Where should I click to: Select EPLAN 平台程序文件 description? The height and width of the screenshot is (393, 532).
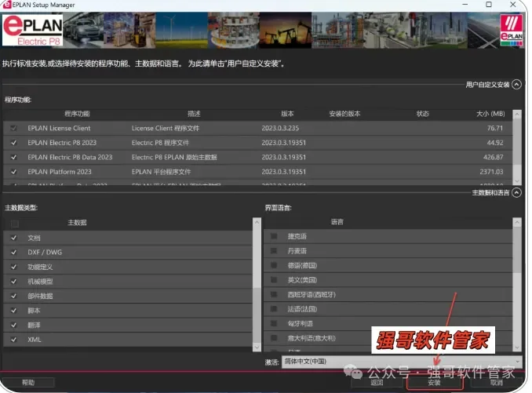tap(161, 172)
